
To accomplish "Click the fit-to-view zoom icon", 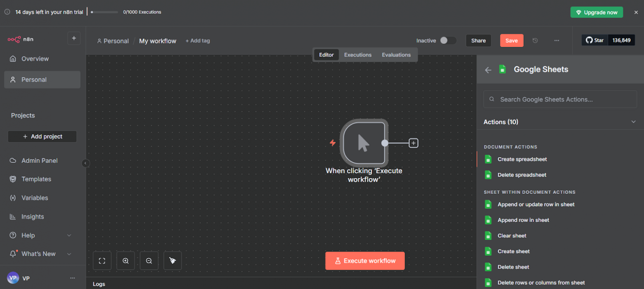I will 102,261.
